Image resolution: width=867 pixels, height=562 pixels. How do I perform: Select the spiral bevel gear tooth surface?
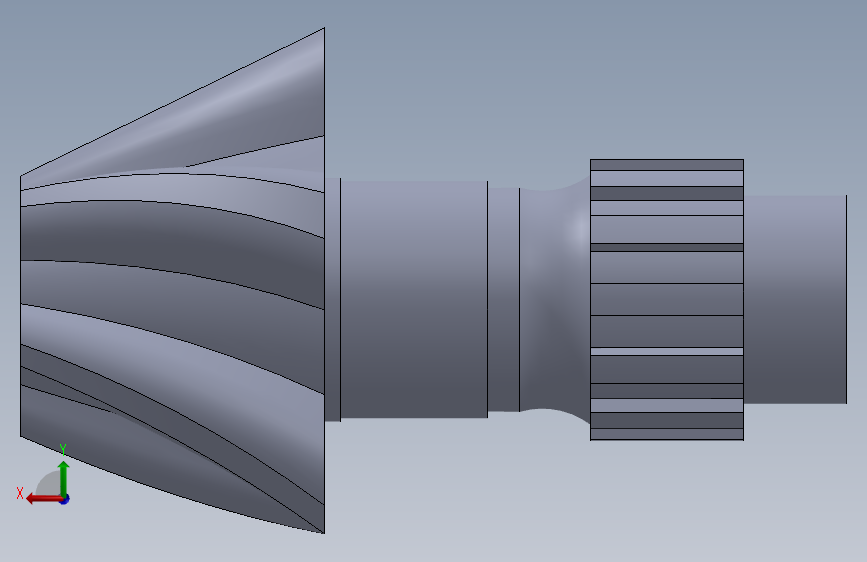(x=173, y=280)
